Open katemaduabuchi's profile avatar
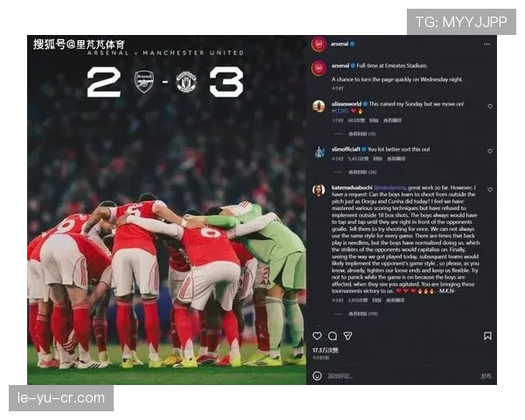The image size is (525, 420). coord(318,190)
